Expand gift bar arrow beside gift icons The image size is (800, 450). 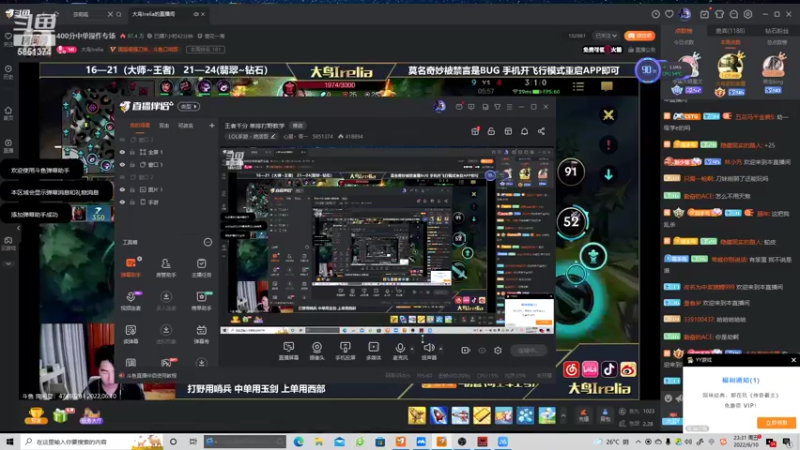563,415
